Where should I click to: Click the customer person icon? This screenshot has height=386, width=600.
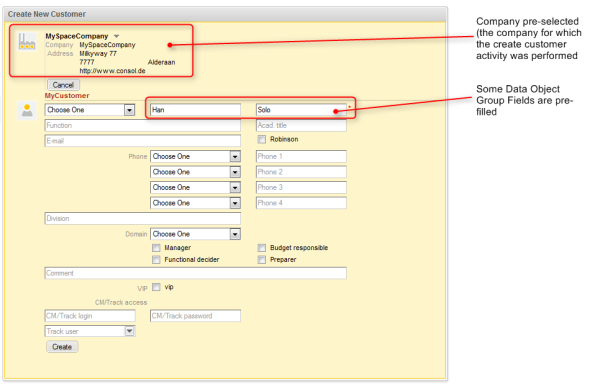coord(27,111)
